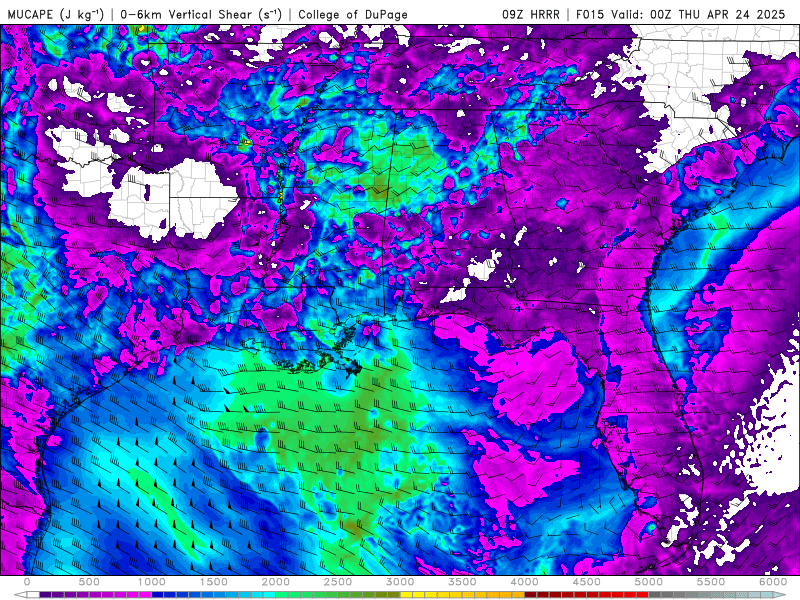Click the 5500 value on the color scale
This screenshot has height=600, width=800.
[x=711, y=582]
